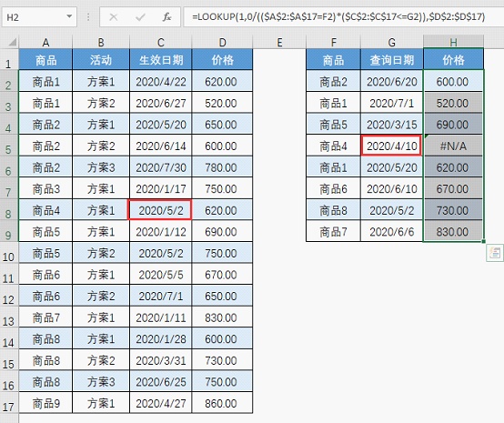Click the 活动 header cell

[101, 59]
